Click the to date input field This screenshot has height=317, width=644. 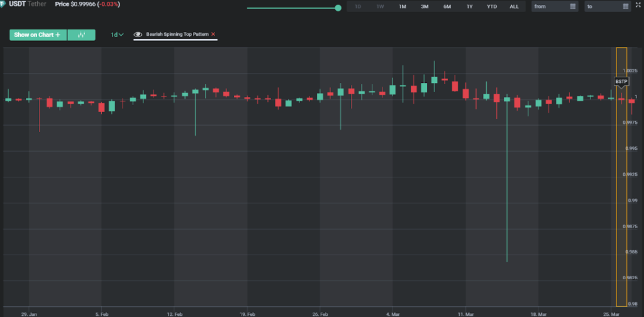tap(608, 6)
